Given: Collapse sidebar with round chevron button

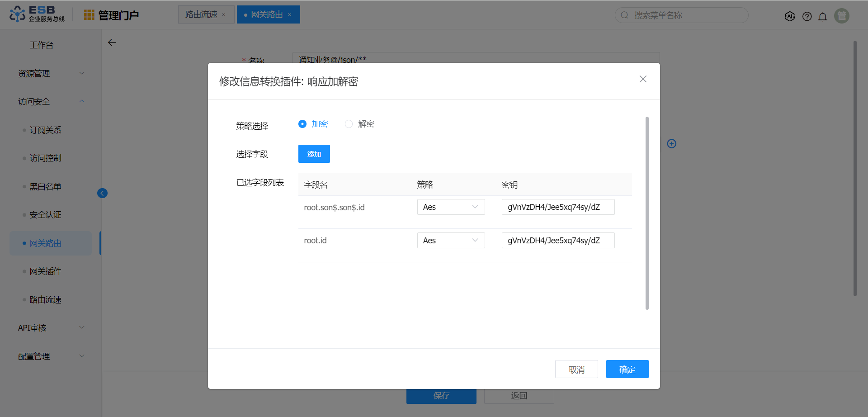Looking at the screenshot, I should tap(103, 193).
